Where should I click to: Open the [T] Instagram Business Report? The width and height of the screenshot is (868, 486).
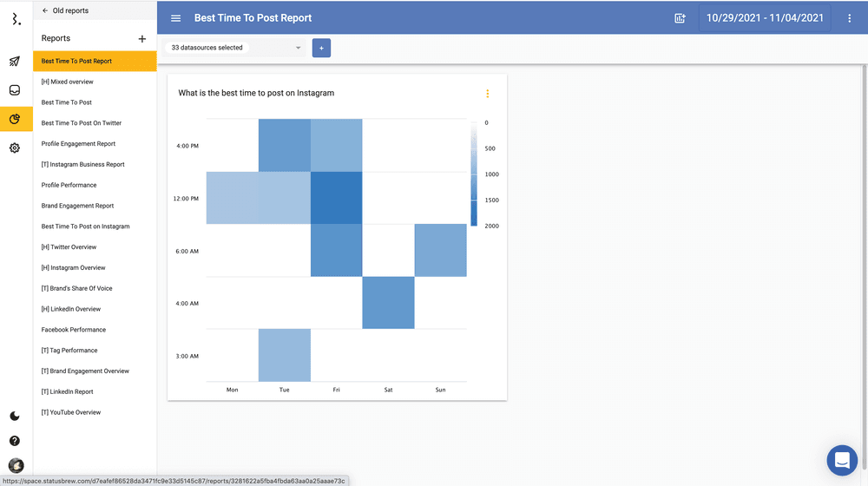[x=82, y=164]
